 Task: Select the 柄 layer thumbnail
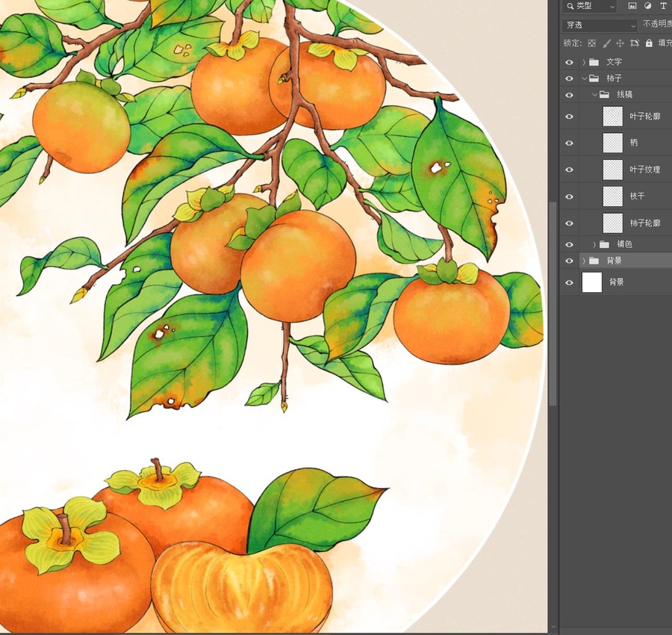click(613, 143)
